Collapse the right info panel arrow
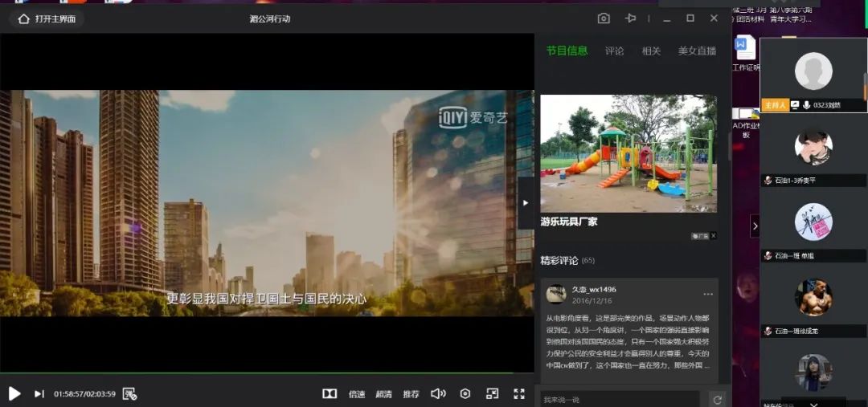868x407 pixels. coord(526,203)
